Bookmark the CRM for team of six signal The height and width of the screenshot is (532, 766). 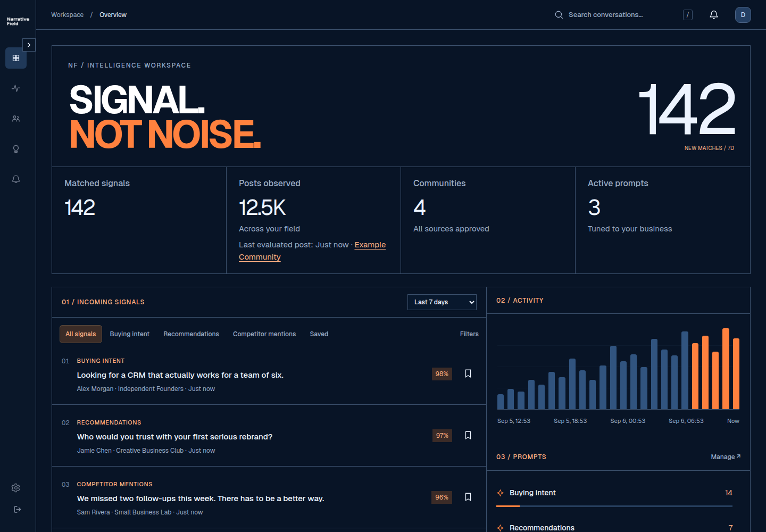coord(468,373)
